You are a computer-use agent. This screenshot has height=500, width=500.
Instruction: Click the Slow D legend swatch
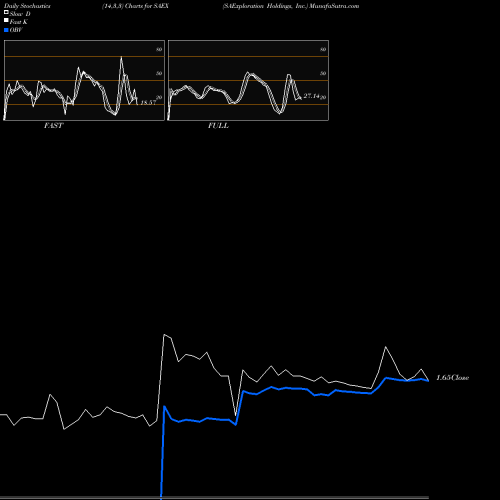coord(6,12)
